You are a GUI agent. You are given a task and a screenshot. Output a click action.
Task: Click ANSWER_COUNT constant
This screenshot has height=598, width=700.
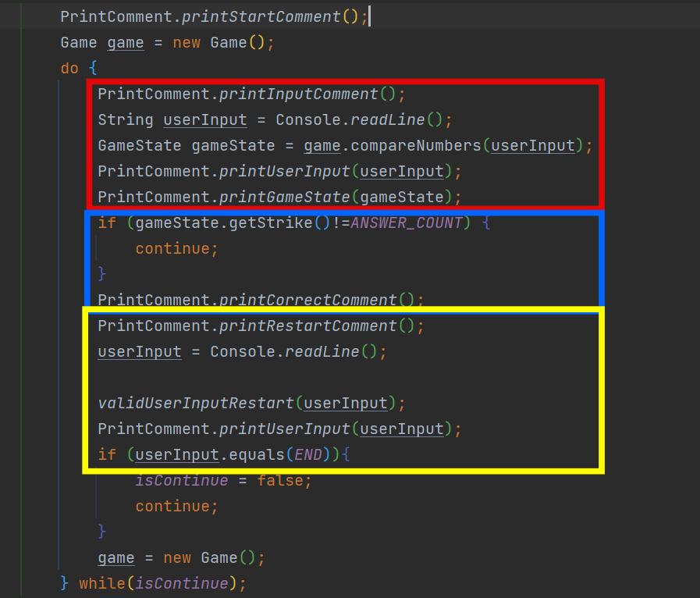pos(407,222)
